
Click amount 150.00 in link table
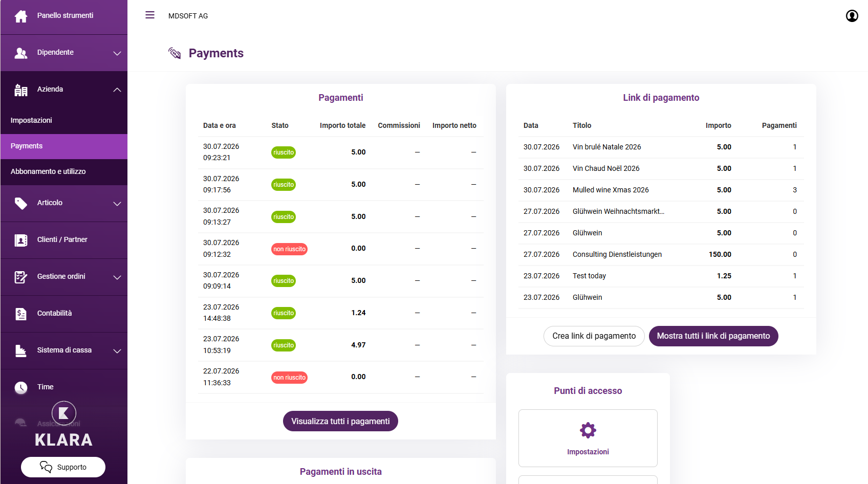pyautogui.click(x=720, y=254)
